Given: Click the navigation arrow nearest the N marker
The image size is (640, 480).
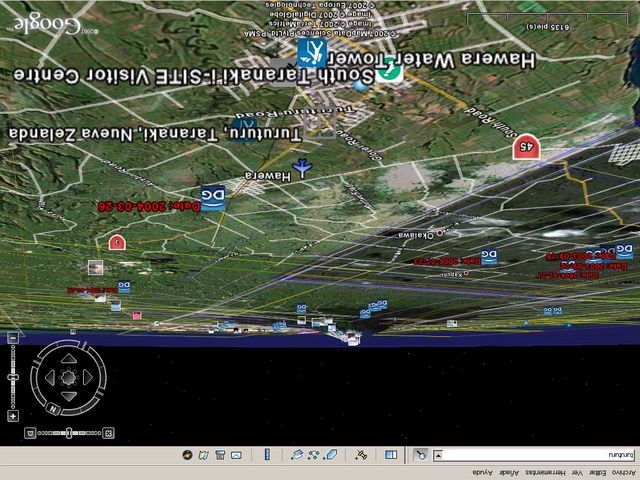Looking at the screenshot, I should pyautogui.click(x=69, y=396).
